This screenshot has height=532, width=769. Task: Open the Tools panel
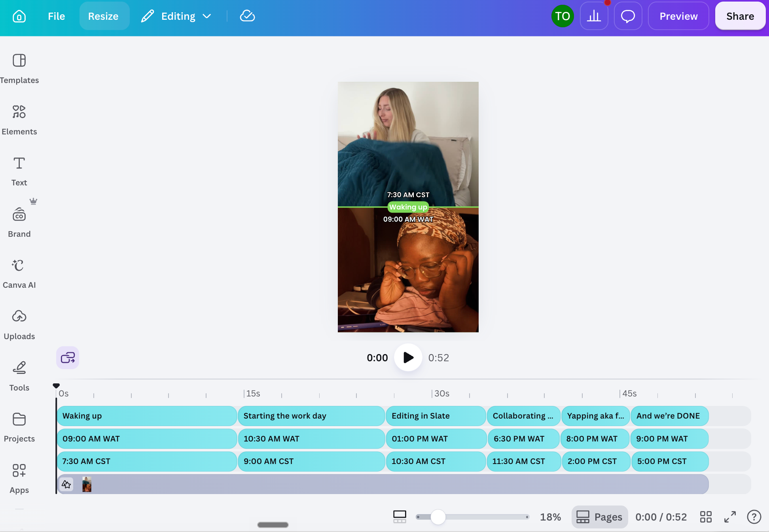(19, 376)
